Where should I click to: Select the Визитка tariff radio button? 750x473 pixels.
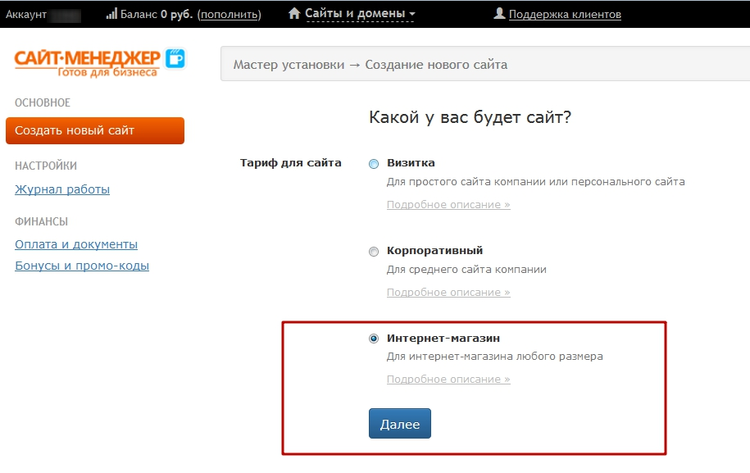374,164
